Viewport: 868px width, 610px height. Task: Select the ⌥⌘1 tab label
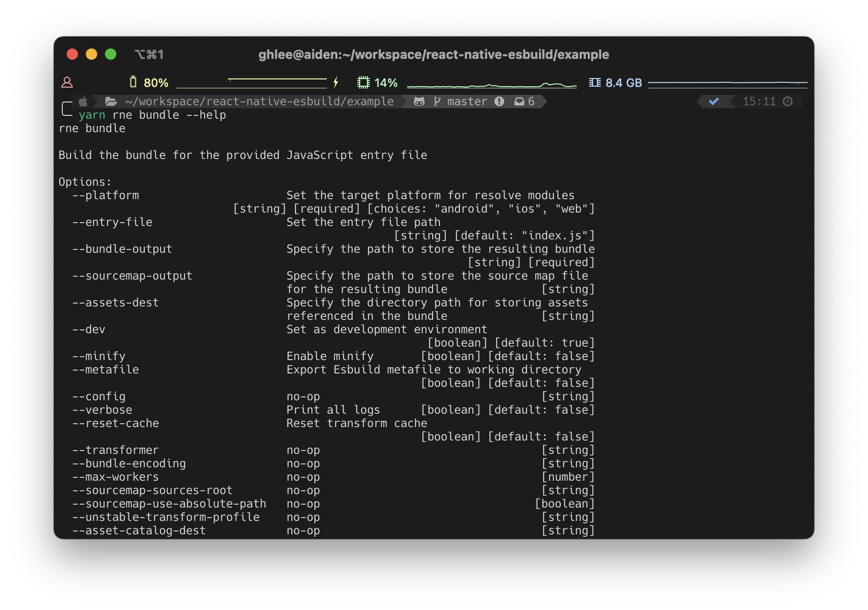coord(149,54)
